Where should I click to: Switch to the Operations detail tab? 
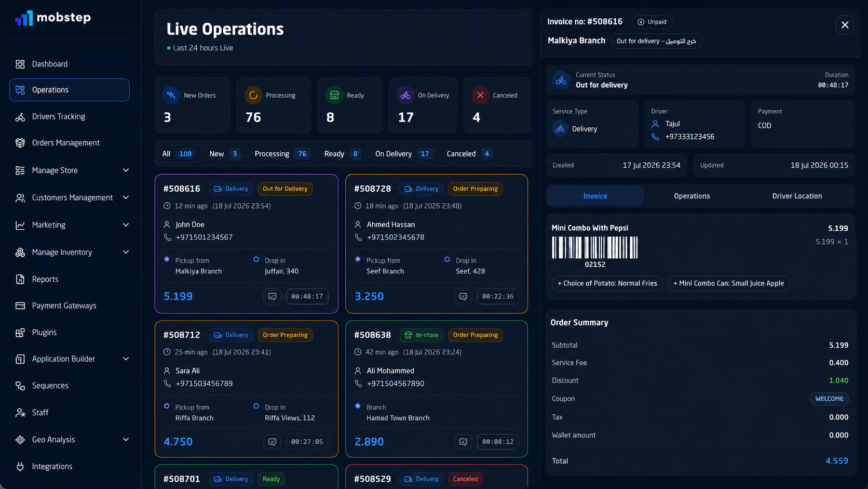coord(691,196)
